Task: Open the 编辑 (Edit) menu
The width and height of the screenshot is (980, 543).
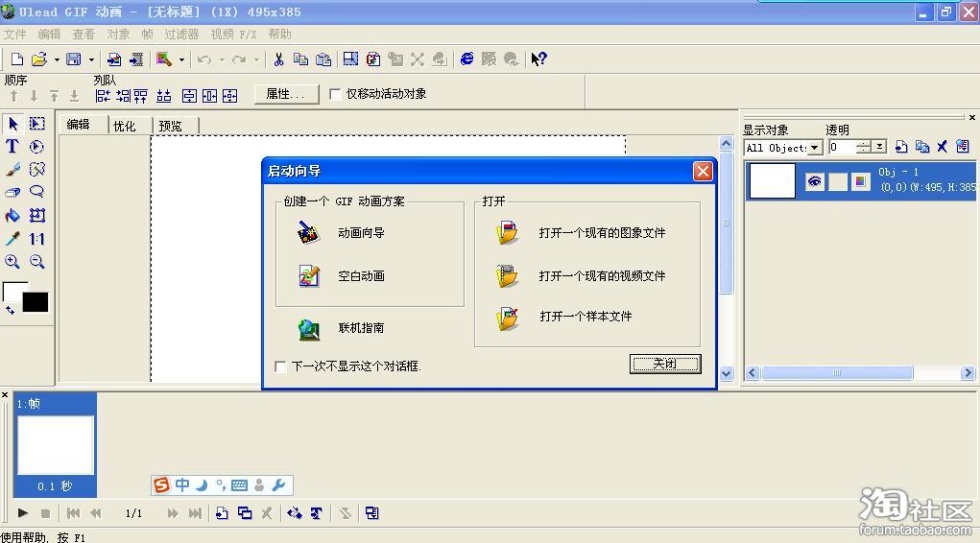Action: 49,35
